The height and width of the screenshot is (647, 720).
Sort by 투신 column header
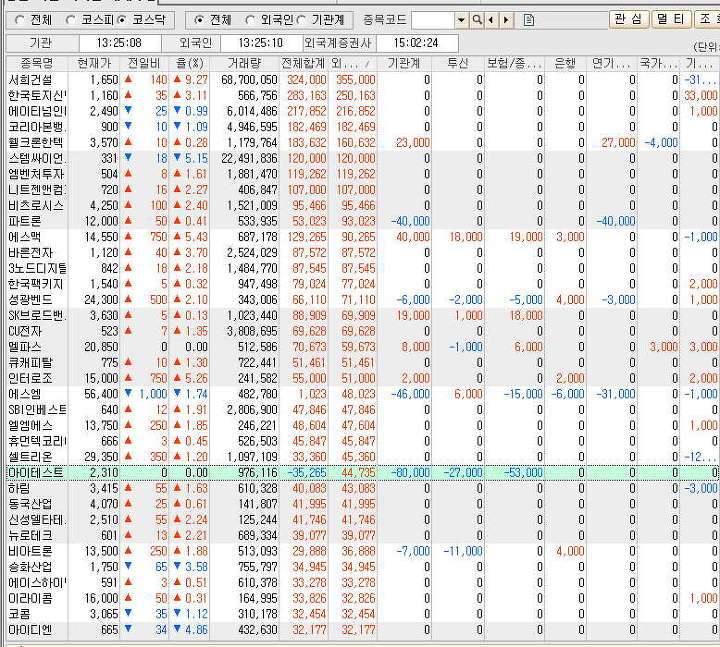458,63
